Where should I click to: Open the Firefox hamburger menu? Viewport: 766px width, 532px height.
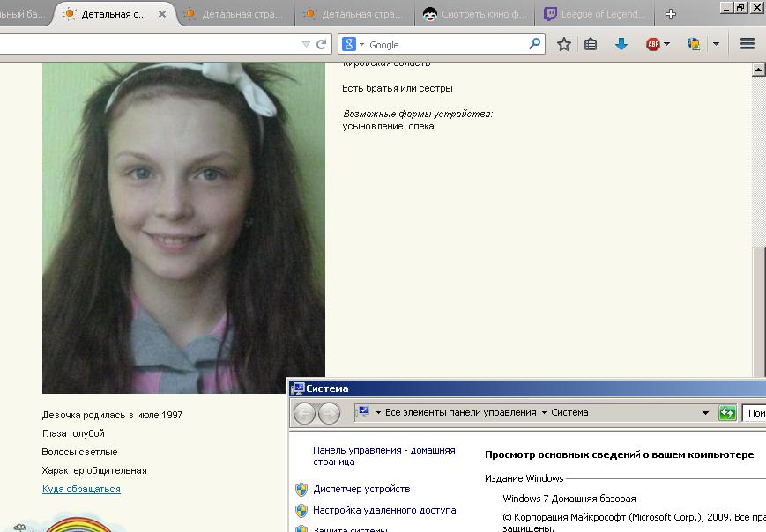coord(747,44)
